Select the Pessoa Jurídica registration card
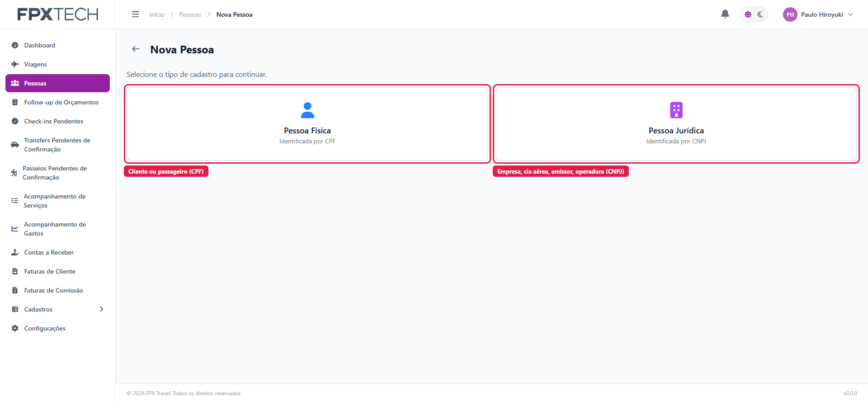 coord(676,124)
